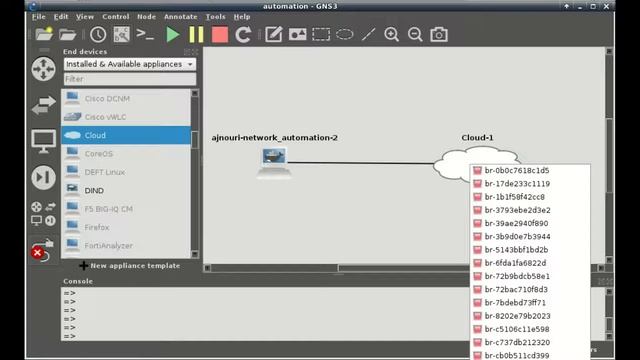Start all nodes with green play button

pyautogui.click(x=173, y=35)
